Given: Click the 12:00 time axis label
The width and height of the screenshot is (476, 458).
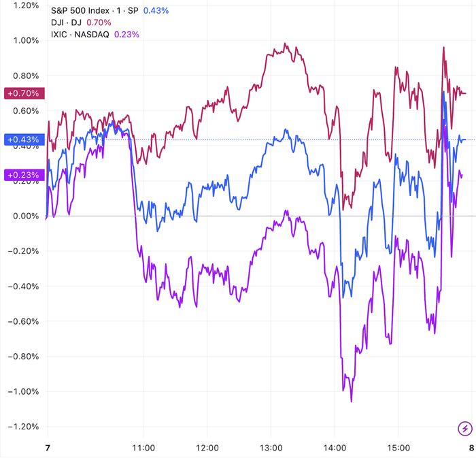Looking at the screenshot, I should pos(207,448).
